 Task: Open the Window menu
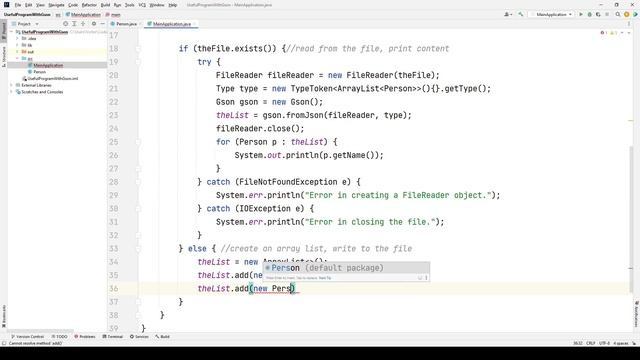point(157,5)
